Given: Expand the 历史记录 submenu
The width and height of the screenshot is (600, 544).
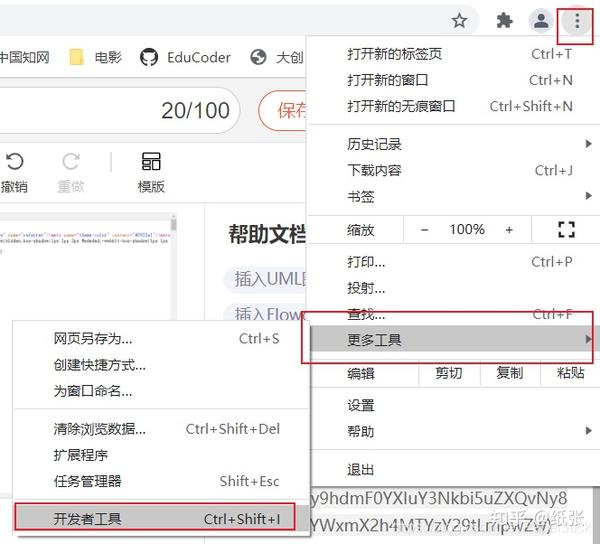Looking at the screenshot, I should coord(453,144).
